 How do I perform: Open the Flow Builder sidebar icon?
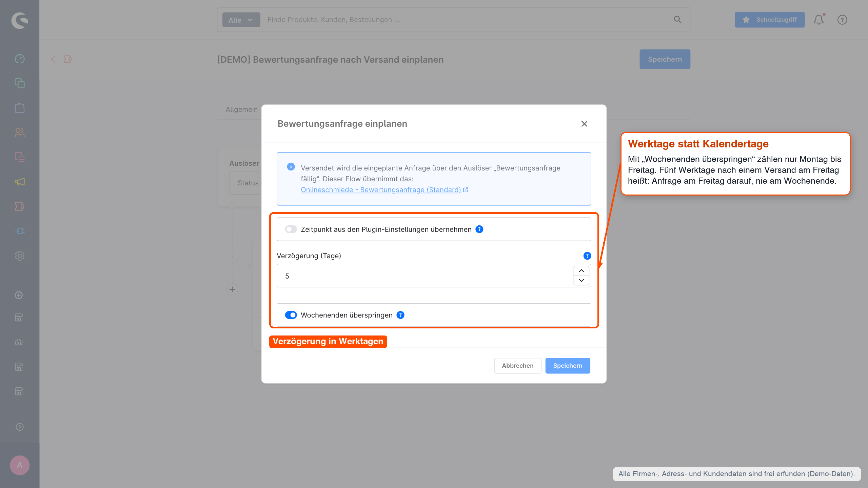tap(20, 206)
